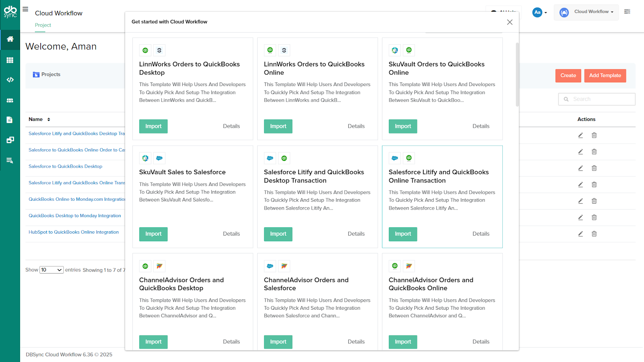Expand the Aa user avatar dropdown
This screenshot has height=362, width=644.
(539, 12)
